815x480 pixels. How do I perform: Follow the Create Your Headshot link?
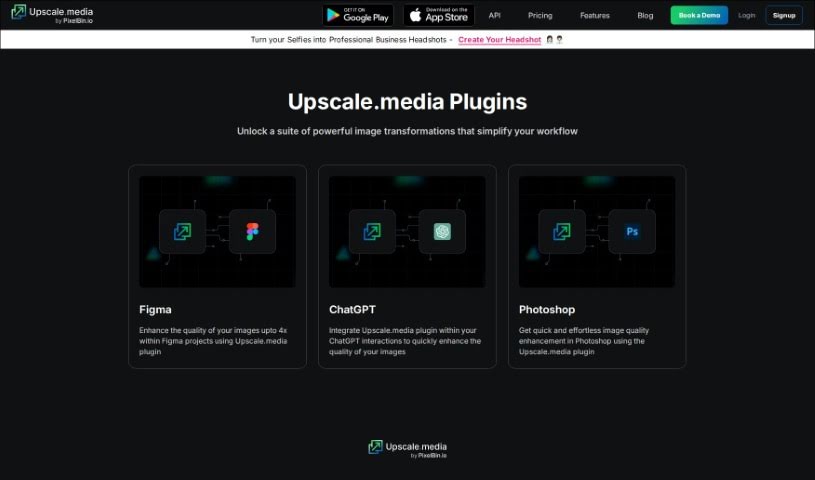tap(499, 40)
